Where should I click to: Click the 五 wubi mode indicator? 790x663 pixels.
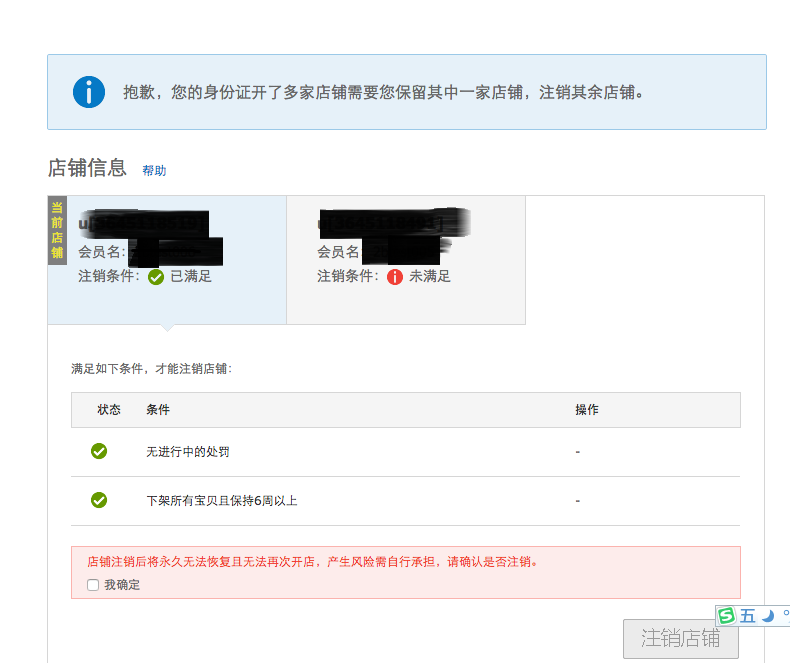pos(748,616)
